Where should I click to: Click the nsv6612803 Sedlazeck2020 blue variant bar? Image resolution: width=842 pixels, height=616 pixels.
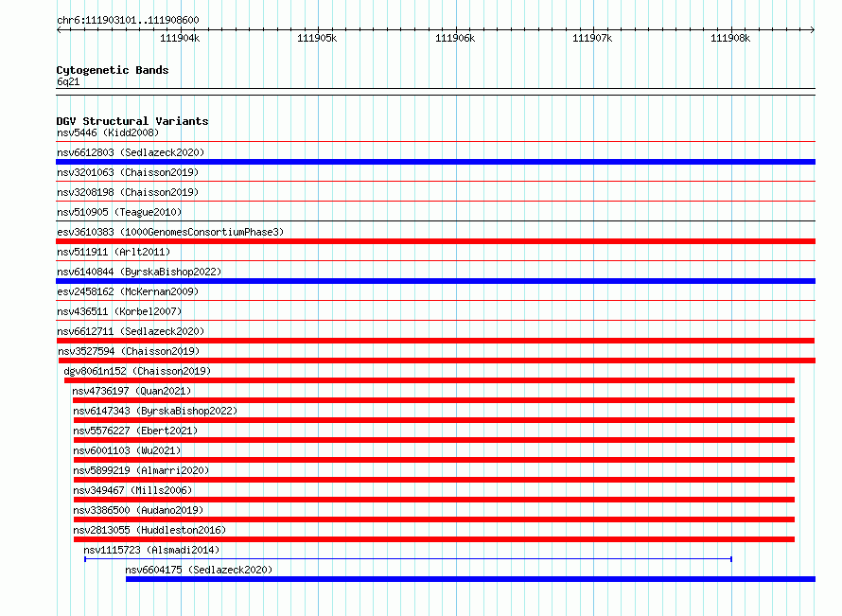[x=435, y=162]
